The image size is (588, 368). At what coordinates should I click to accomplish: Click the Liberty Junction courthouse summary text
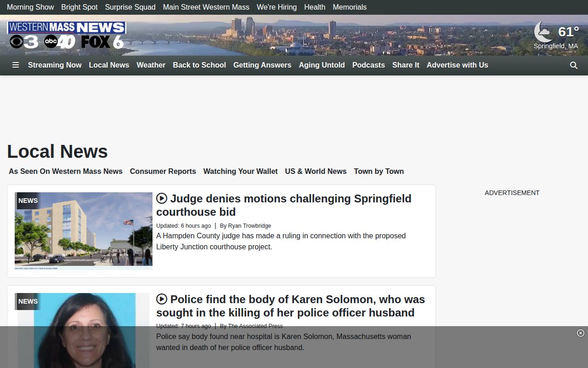pyautogui.click(x=281, y=241)
